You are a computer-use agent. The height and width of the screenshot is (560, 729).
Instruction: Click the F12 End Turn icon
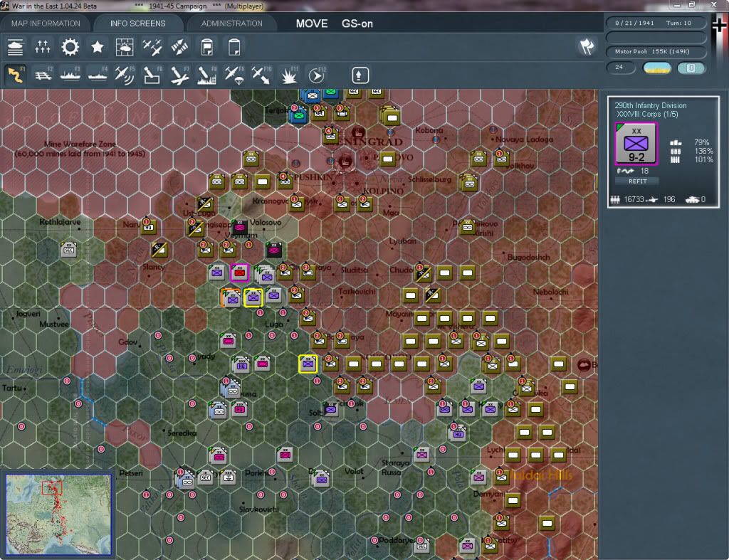pos(317,75)
